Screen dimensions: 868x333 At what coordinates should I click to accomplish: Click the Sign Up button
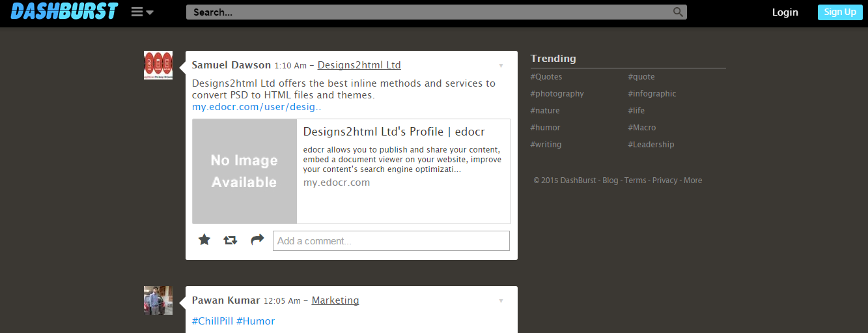pos(840,12)
